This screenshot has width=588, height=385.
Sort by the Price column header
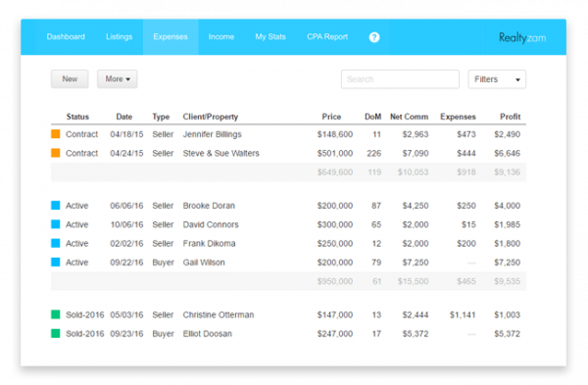tap(331, 117)
